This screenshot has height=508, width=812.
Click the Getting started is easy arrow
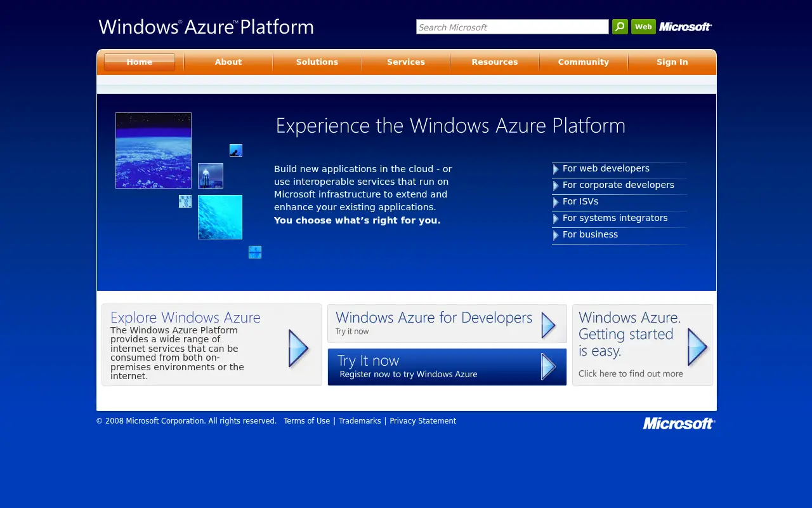[697, 347]
